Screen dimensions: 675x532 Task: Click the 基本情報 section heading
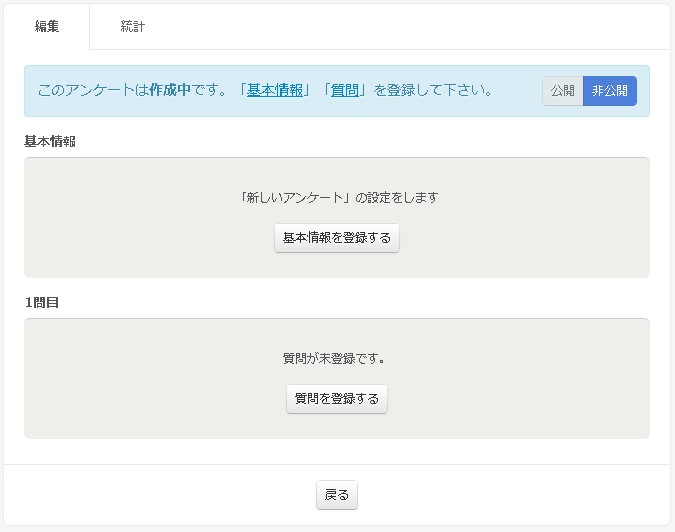tap(50, 141)
